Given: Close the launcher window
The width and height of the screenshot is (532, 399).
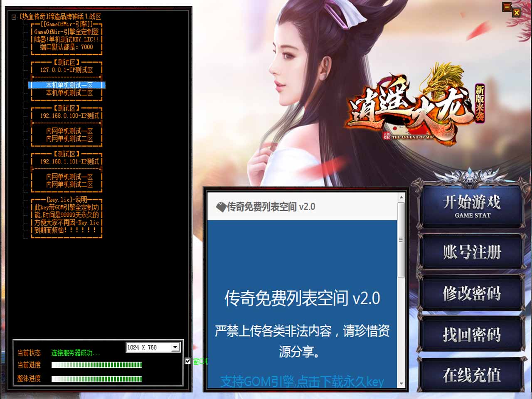Looking at the screenshot, I should pyautogui.click(x=517, y=12).
